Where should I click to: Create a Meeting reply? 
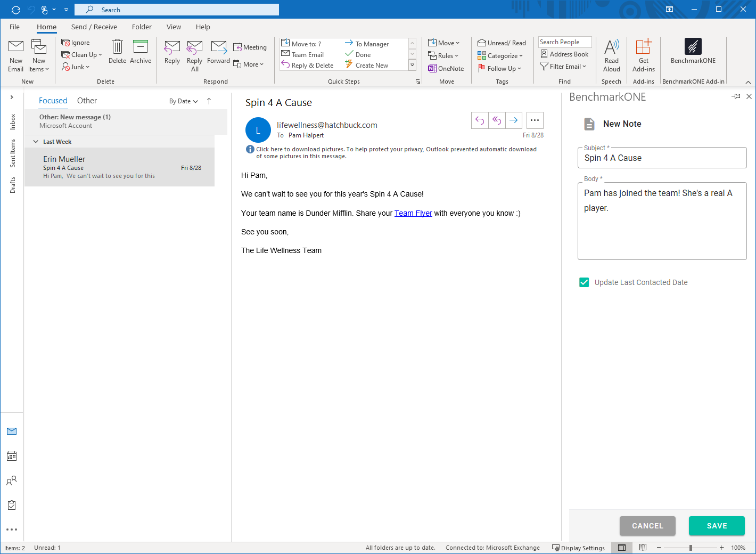click(250, 47)
